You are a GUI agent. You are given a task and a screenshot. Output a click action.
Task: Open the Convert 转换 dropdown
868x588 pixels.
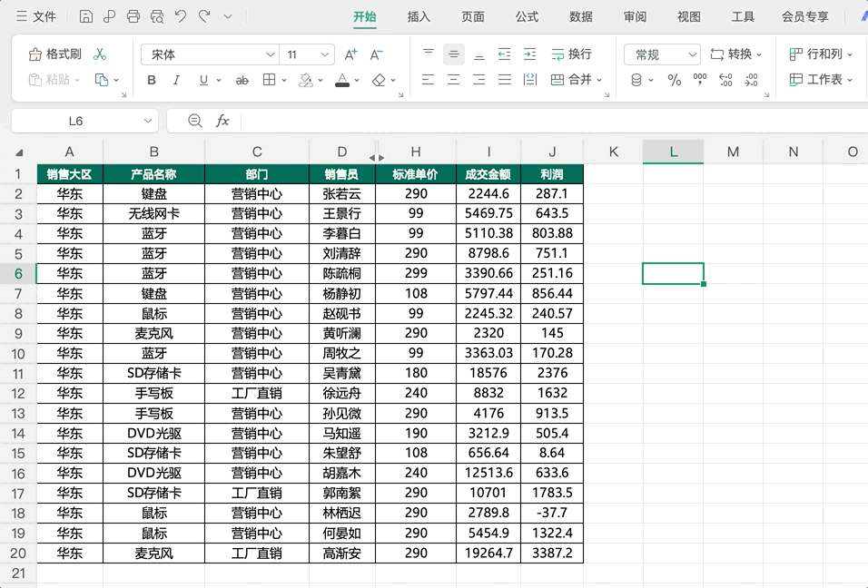pos(736,54)
